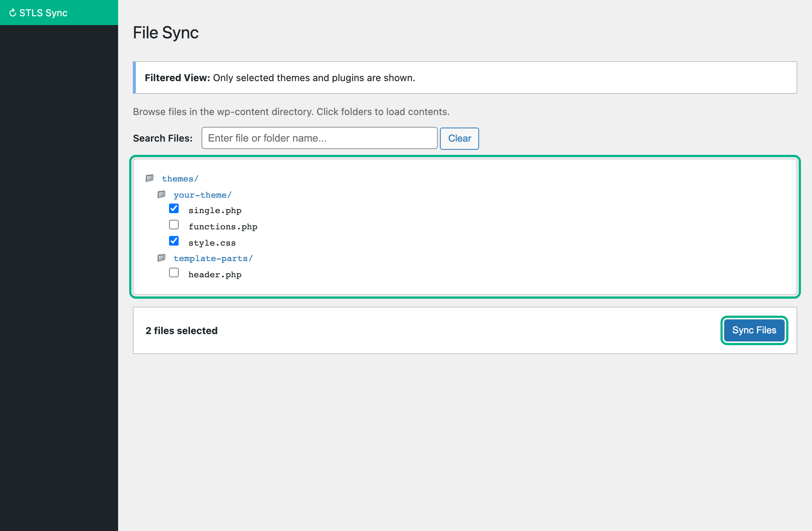Screen dimensions: 812x531
Task: Click the themes folder icon
Action: [150, 178]
